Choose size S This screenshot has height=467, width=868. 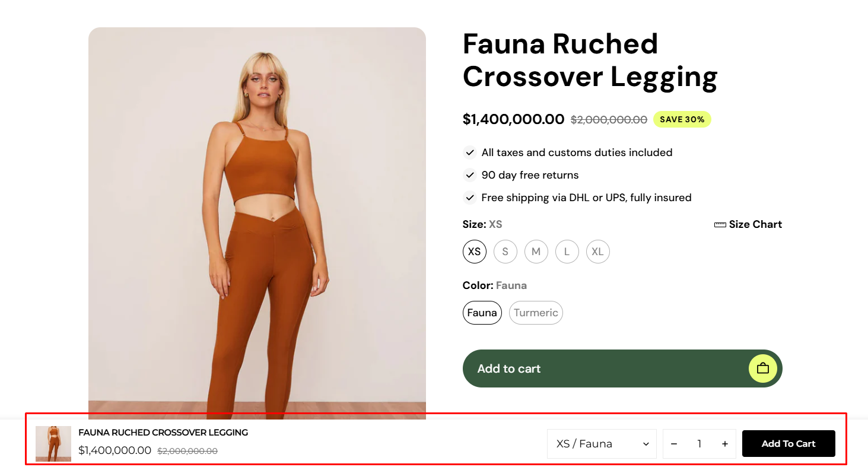click(505, 252)
